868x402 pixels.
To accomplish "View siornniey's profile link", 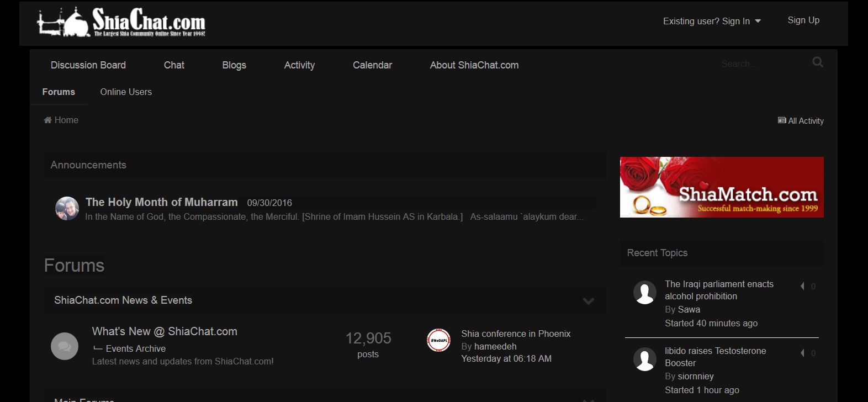I will [x=696, y=376].
